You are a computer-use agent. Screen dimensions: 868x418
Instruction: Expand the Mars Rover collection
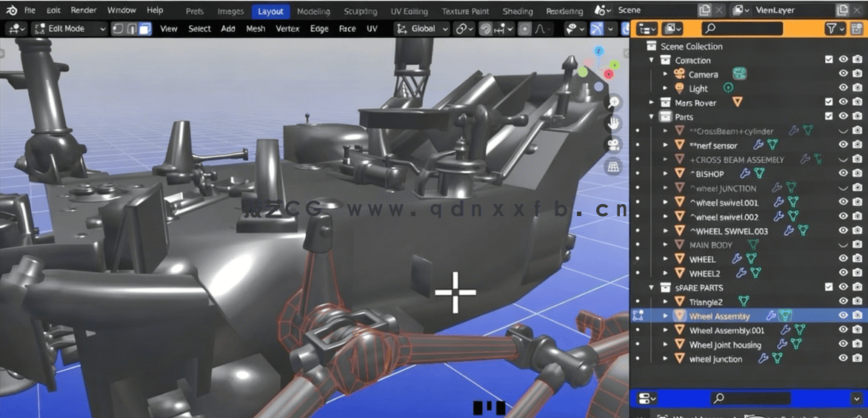pos(652,102)
